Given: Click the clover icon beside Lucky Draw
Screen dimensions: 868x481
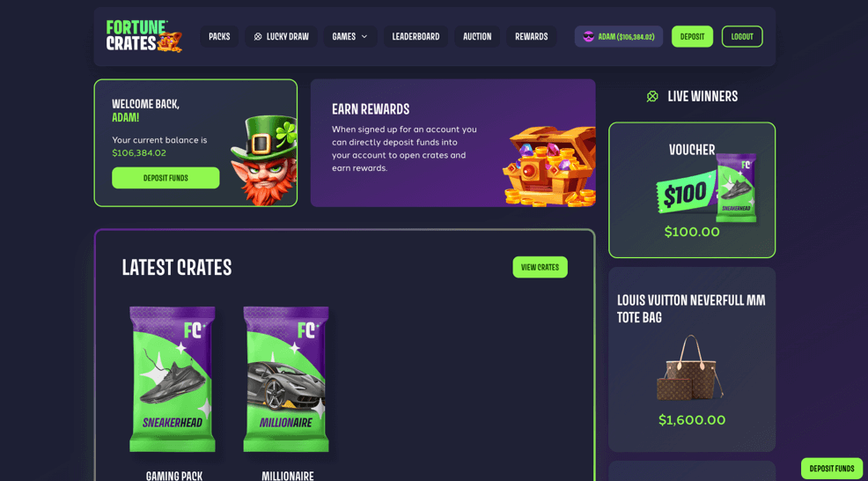Looking at the screenshot, I should pyautogui.click(x=257, y=37).
